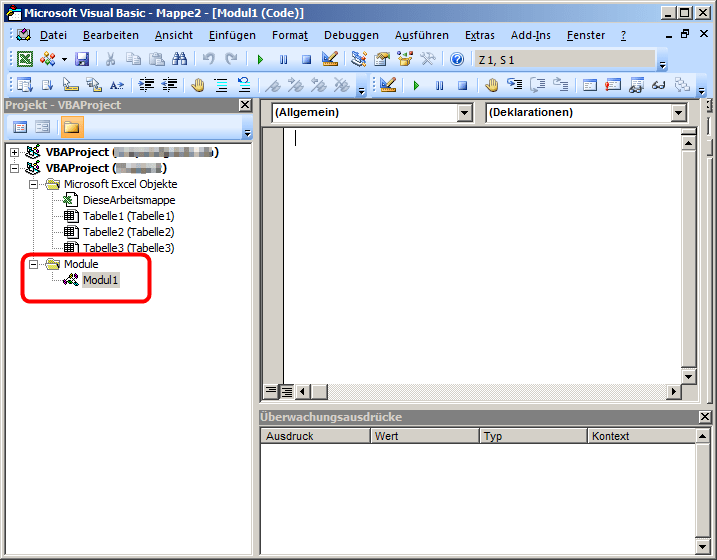This screenshot has width=717, height=560.
Task: Click Step Over on the Debug toolbar
Action: [x=538, y=85]
